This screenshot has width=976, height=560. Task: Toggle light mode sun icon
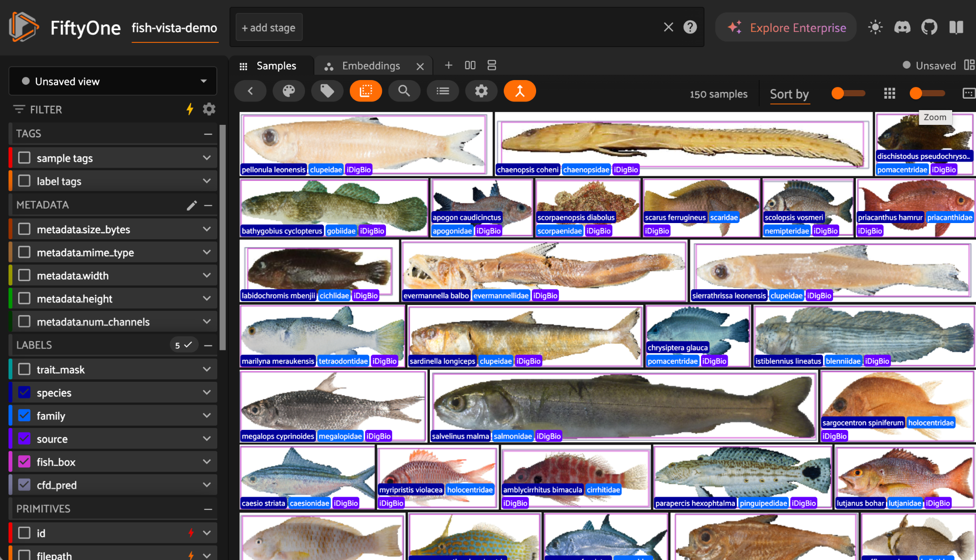pyautogui.click(x=875, y=27)
